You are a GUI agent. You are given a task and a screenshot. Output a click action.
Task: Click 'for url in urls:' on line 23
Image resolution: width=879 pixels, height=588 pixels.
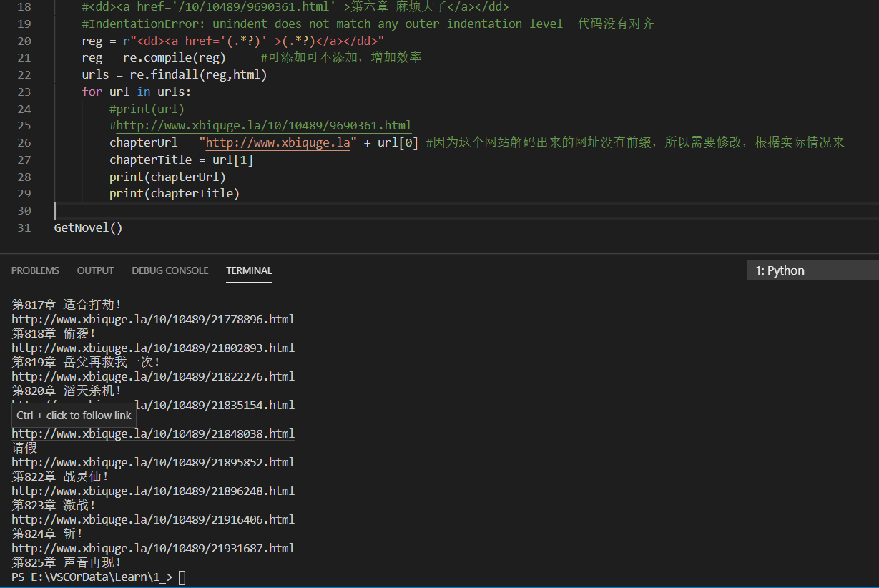click(137, 92)
